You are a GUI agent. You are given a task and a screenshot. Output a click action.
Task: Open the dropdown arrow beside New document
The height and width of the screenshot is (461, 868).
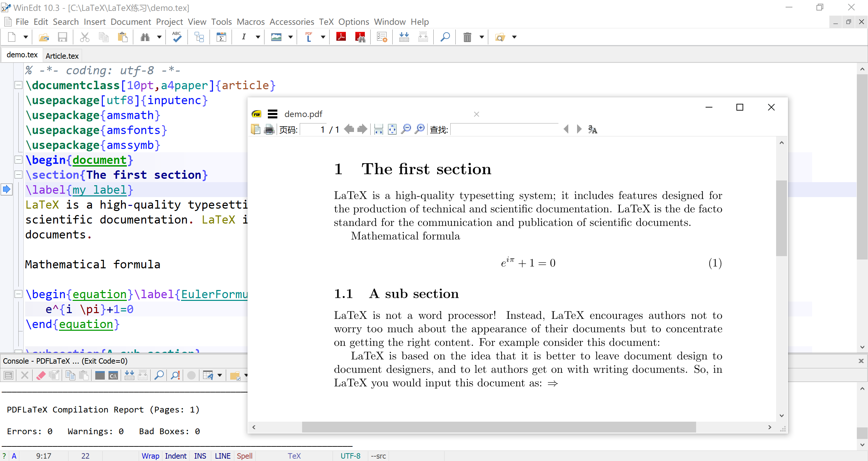coord(25,37)
